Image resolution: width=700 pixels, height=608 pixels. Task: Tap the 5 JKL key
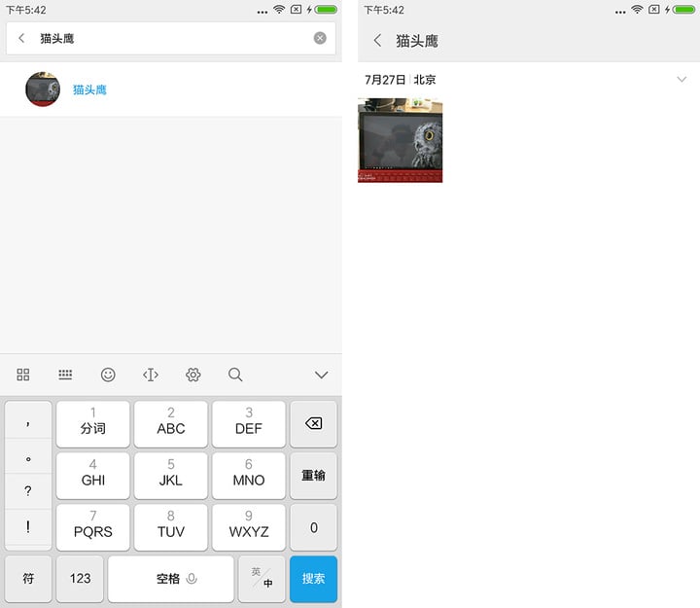(171, 476)
